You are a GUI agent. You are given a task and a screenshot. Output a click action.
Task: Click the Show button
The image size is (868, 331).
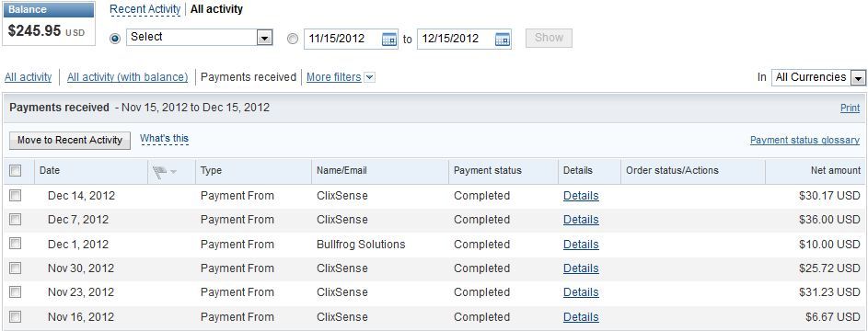[549, 38]
